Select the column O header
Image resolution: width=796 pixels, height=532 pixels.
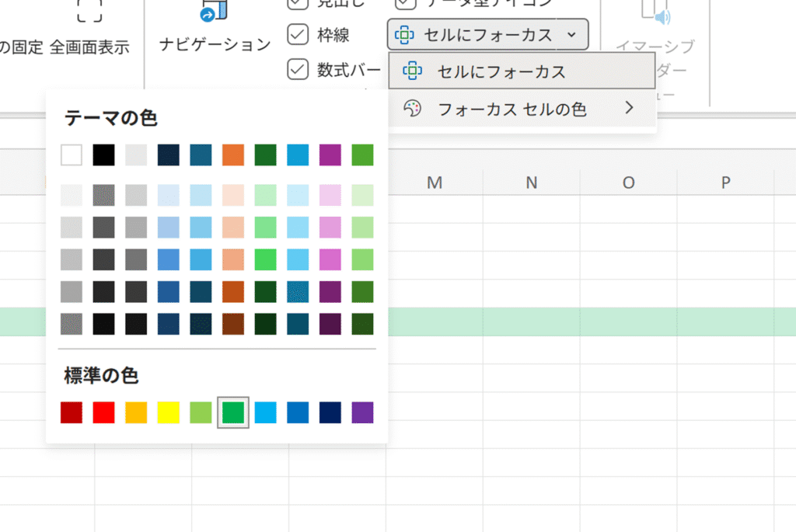click(x=628, y=183)
